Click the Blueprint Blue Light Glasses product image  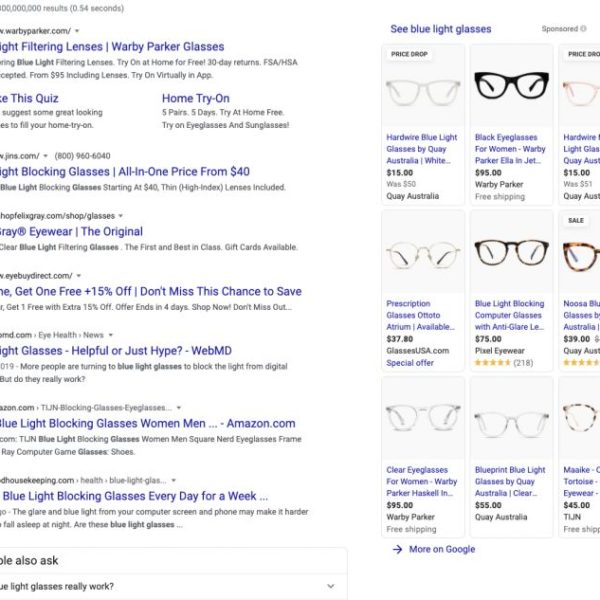510,419
